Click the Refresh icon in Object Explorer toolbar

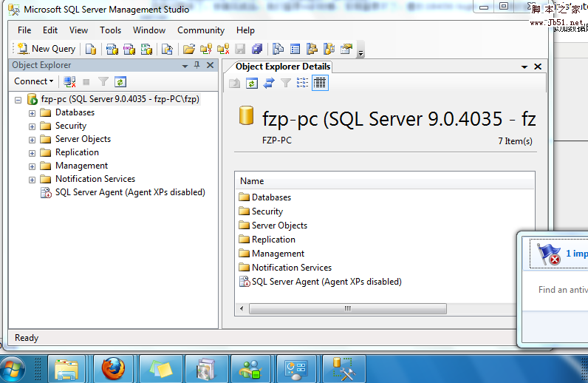(x=120, y=81)
